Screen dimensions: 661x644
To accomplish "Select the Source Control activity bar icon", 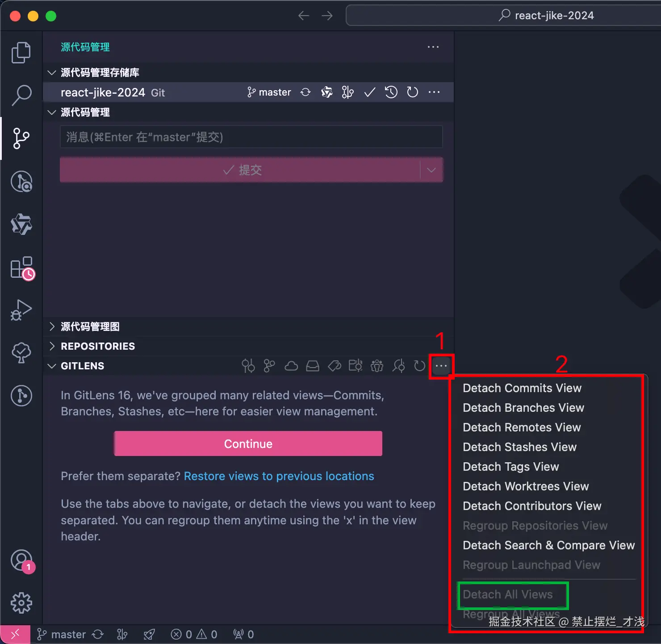I will pyautogui.click(x=21, y=138).
